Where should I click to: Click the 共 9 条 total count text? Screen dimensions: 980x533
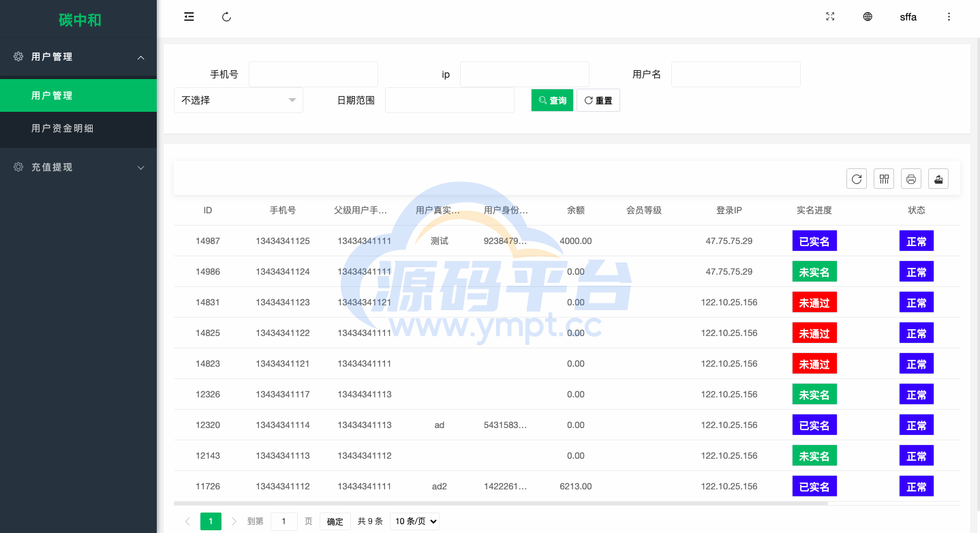(x=370, y=521)
